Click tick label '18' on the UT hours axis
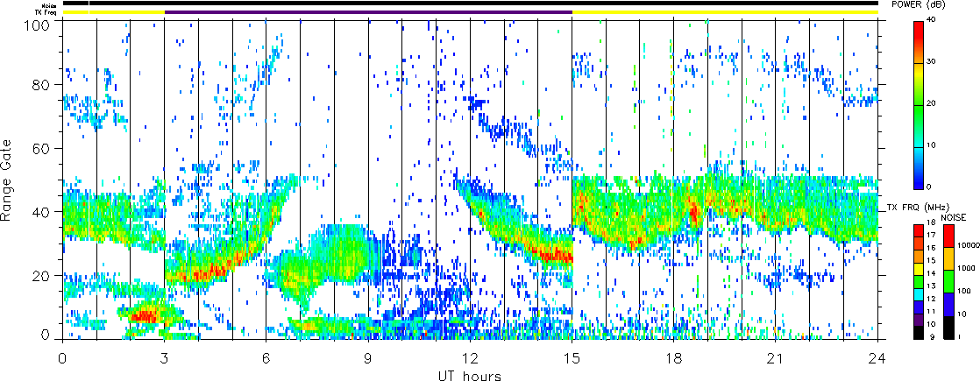The height and width of the screenshot is (381, 980). tap(674, 358)
